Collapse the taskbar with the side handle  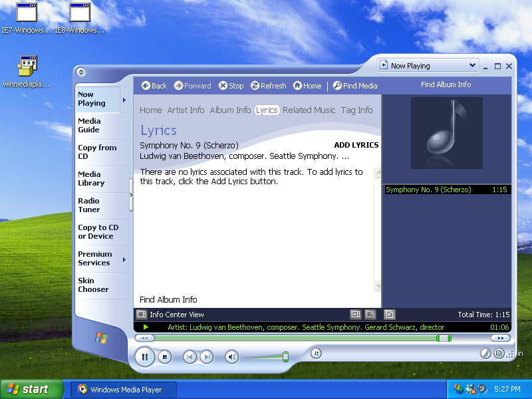131,195
